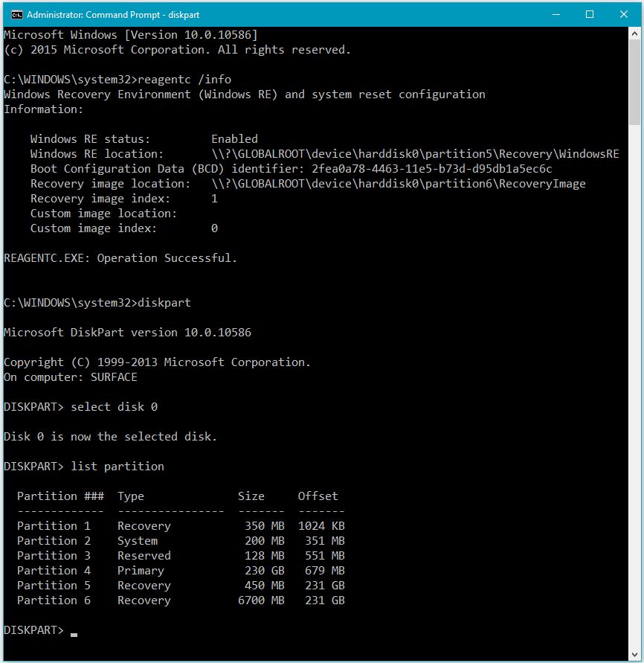Click the 'Partition 3' row label
644x663 pixels.
(54, 556)
